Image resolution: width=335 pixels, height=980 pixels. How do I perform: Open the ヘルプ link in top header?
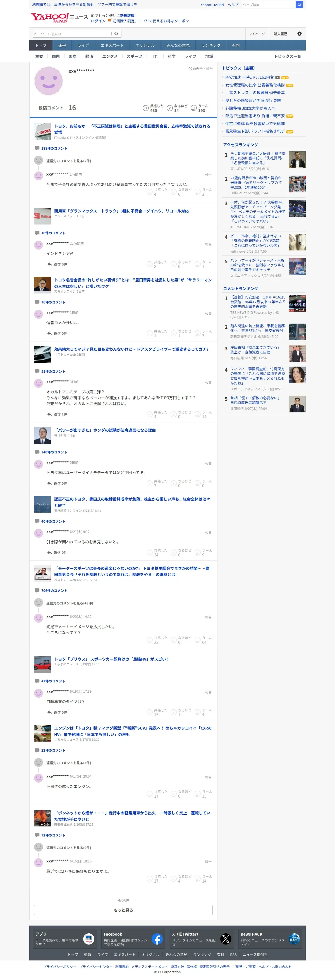pos(233,4)
